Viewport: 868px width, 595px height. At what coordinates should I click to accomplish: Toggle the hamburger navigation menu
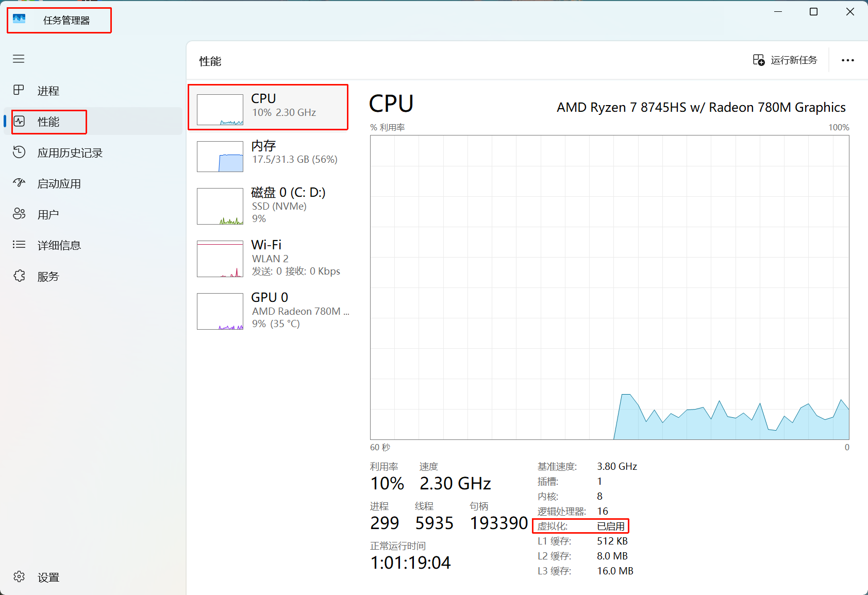(x=19, y=59)
